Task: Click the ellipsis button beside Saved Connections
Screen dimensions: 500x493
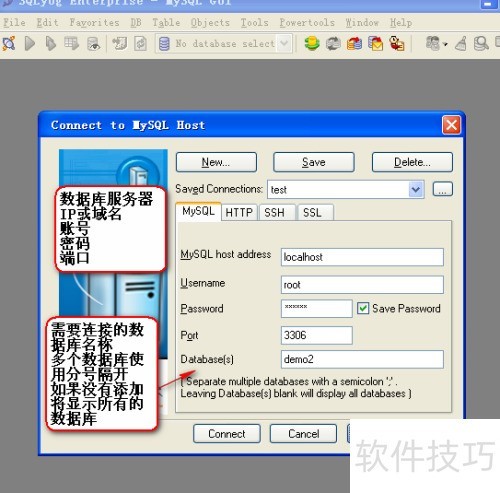Action: 443,189
